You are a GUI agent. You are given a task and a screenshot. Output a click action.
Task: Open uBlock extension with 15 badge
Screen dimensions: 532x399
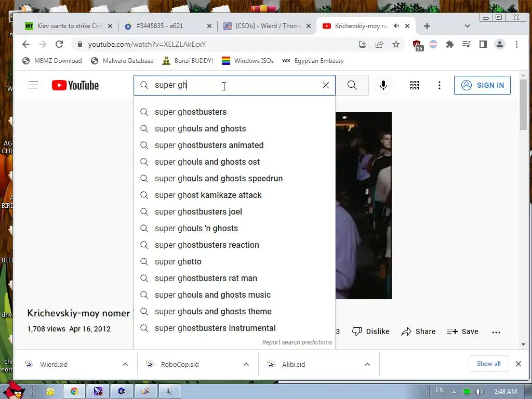[417, 45]
